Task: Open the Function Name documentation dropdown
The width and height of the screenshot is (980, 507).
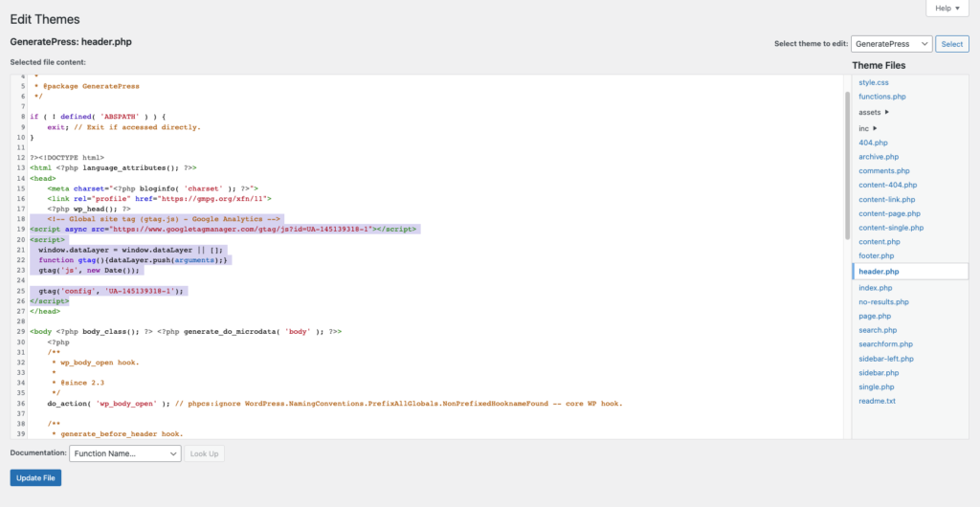Action: pos(125,453)
